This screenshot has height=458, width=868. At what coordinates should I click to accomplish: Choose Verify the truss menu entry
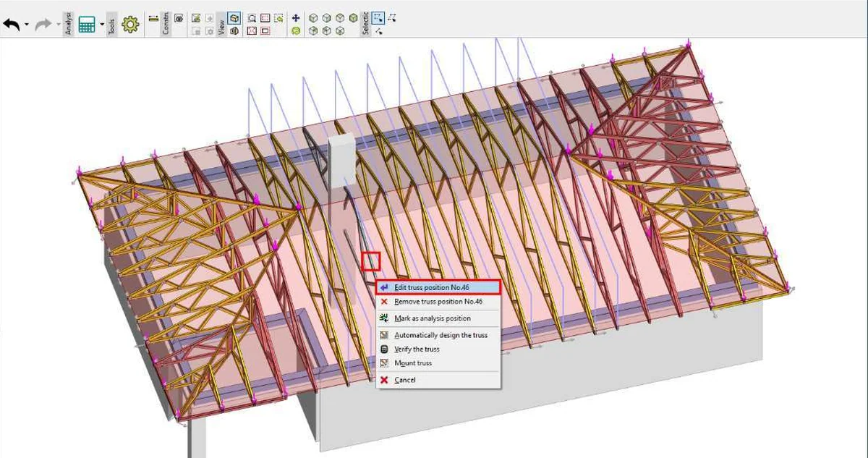pos(438,349)
